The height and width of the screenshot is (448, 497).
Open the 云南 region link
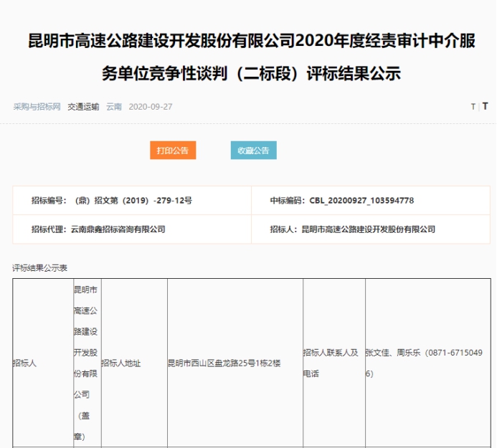pos(114,107)
